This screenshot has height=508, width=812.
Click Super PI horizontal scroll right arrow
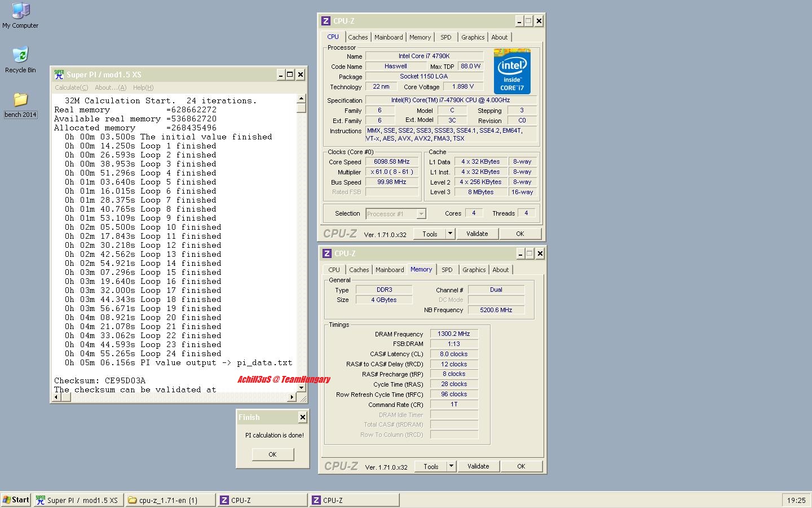click(292, 397)
